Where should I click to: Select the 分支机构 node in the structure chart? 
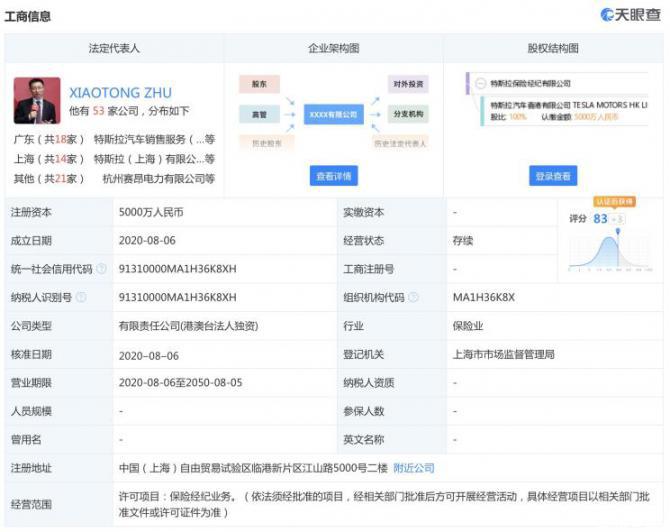(408, 114)
